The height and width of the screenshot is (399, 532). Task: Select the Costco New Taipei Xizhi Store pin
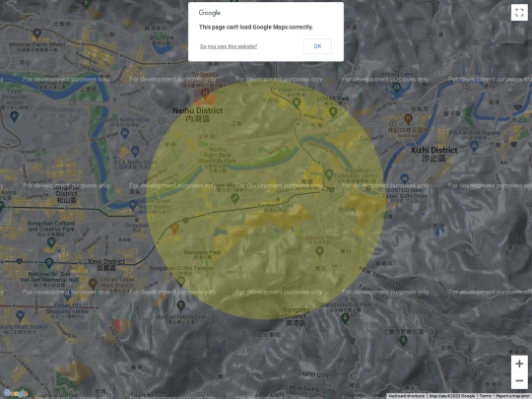(404, 177)
